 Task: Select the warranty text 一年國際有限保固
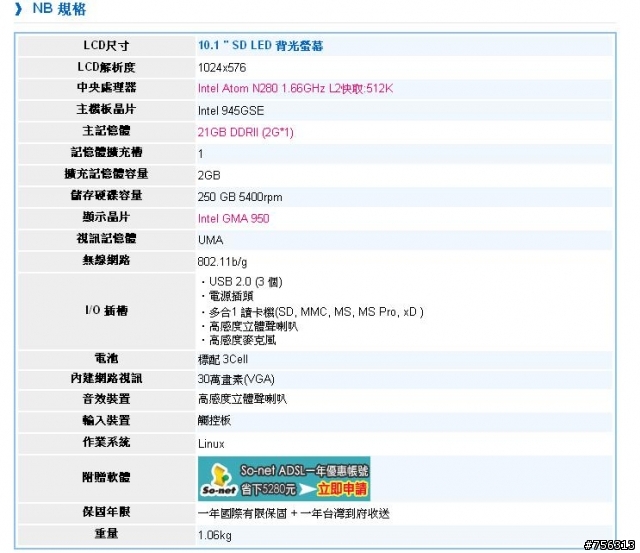[x=242, y=513]
